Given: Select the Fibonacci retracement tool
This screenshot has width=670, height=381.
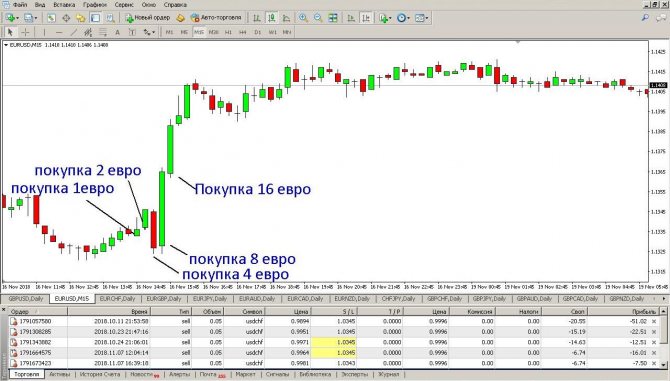Looking at the screenshot, I should point(103,32).
